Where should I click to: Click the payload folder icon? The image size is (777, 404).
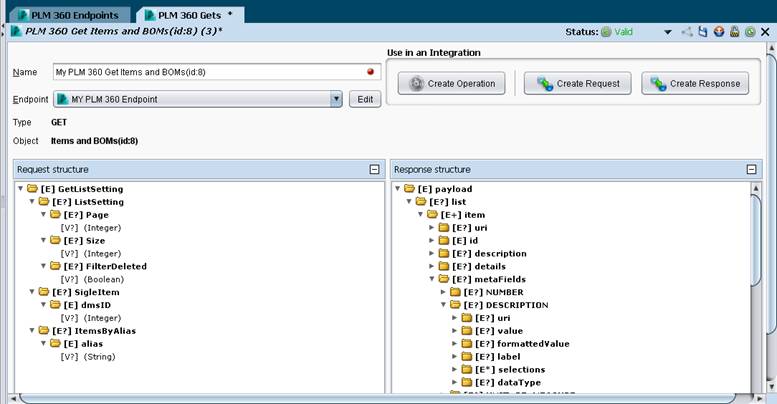tap(409, 188)
